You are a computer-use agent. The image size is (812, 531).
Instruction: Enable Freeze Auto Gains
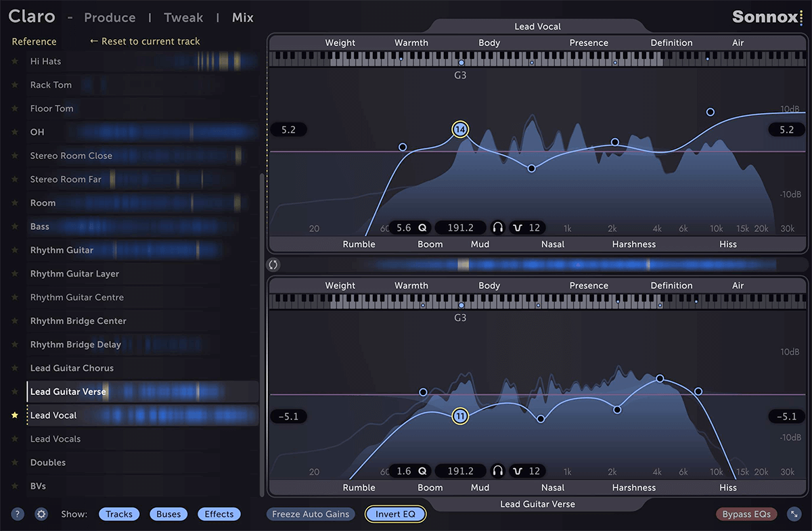tap(311, 514)
